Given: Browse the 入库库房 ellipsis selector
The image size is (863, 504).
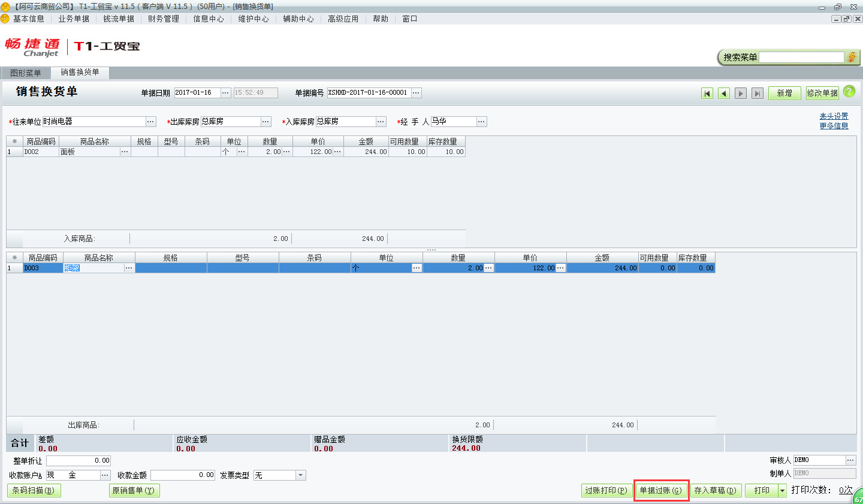Looking at the screenshot, I should tap(380, 121).
